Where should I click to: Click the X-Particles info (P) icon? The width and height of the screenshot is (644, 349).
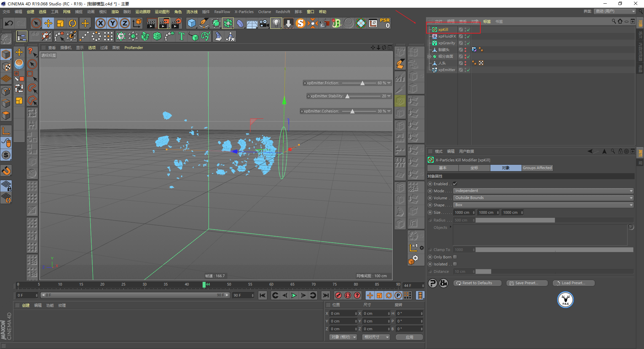[433, 283]
